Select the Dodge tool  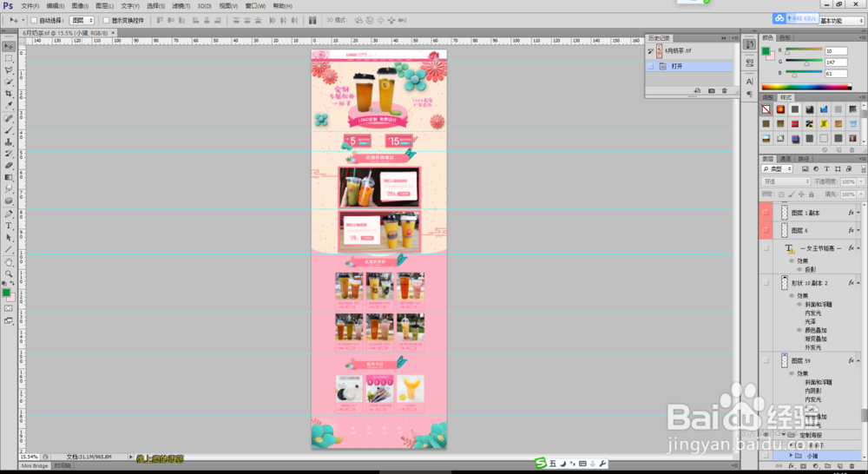coord(9,201)
